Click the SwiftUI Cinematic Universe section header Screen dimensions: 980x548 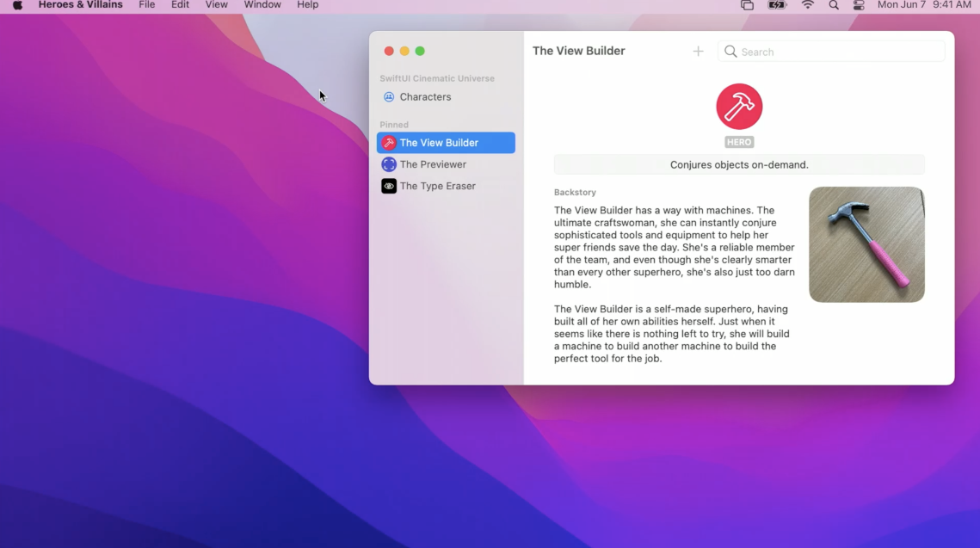point(437,79)
